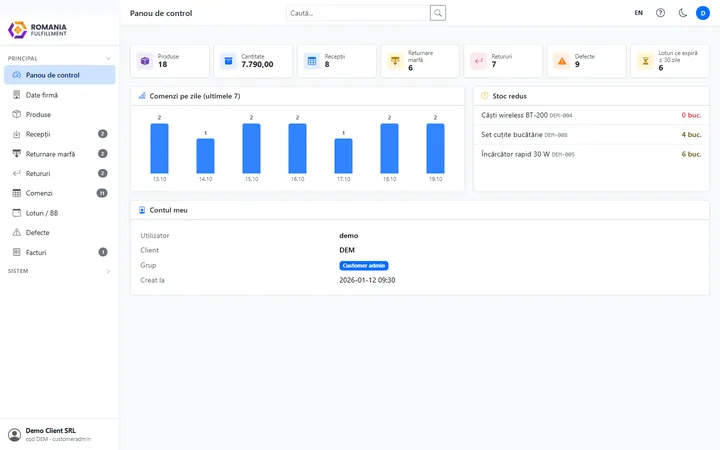The image size is (720, 450).
Task: Click the Produse purple cube stat card
Action: pyautogui.click(x=169, y=61)
